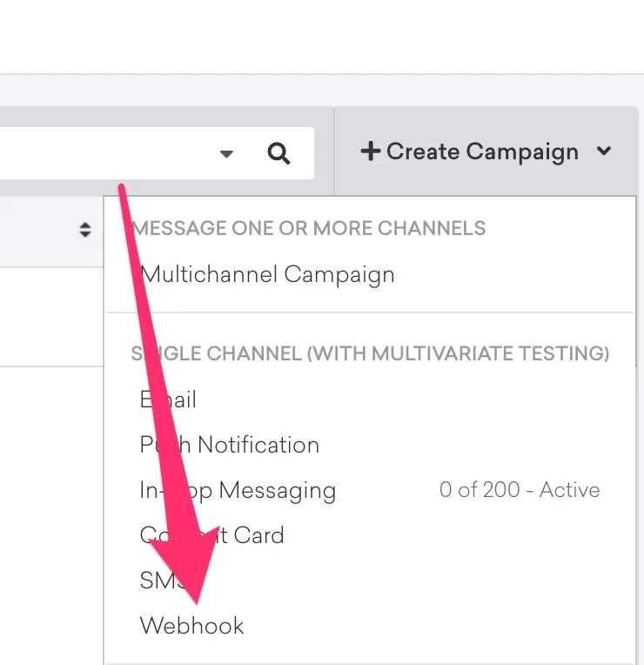Click the up-down sort arrows icon
This screenshot has width=644, height=665.
point(85,230)
